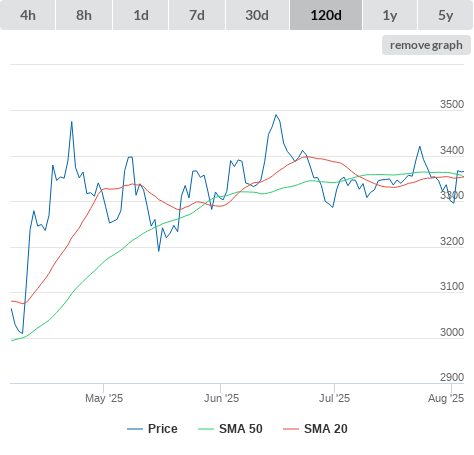
Task: Click the red SMA 20 legend marker
Action: 291,429
